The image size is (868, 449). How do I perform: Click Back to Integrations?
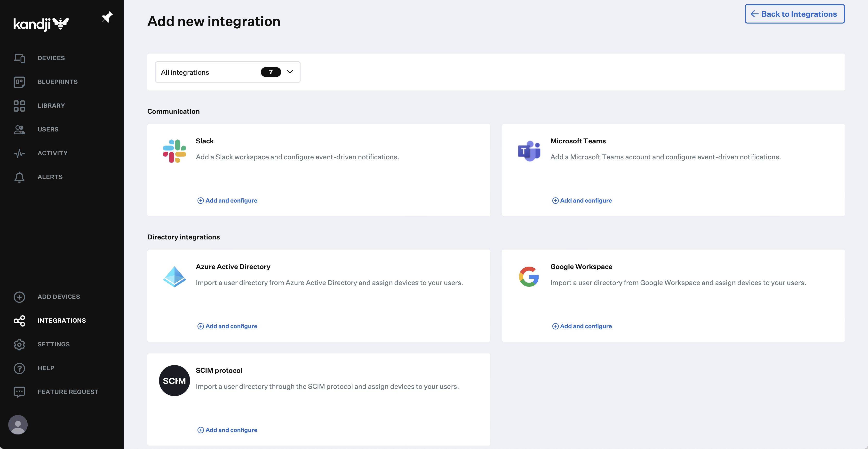794,14
